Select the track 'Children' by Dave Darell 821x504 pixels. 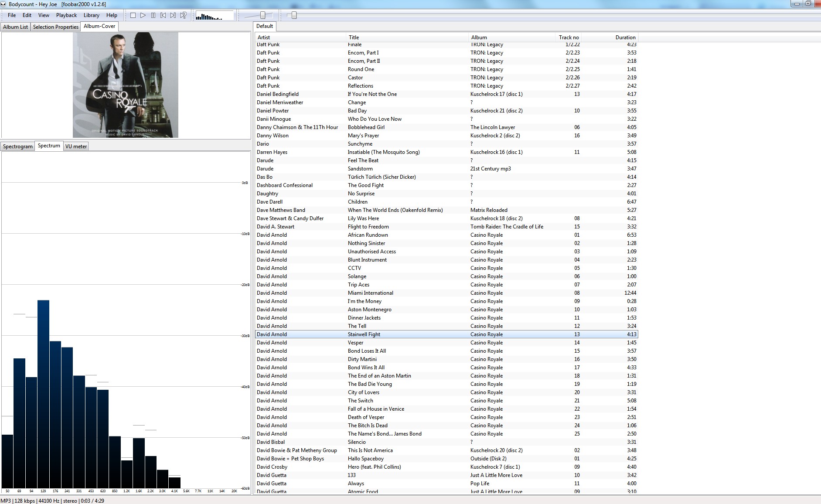click(446, 202)
